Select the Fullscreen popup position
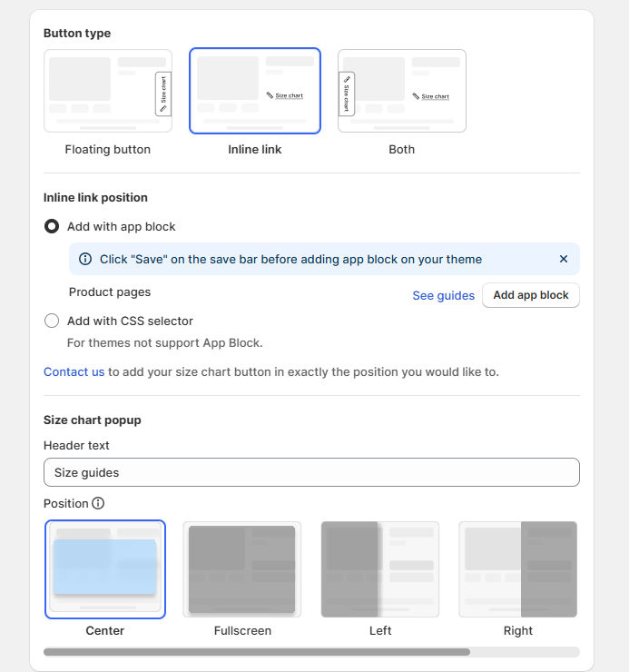Viewport: 629px width, 672px height. (x=242, y=569)
